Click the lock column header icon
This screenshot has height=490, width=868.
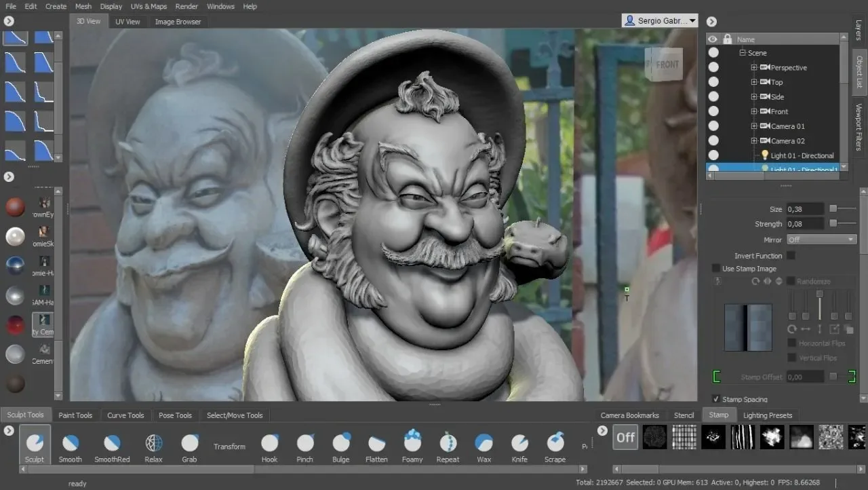[x=728, y=39]
